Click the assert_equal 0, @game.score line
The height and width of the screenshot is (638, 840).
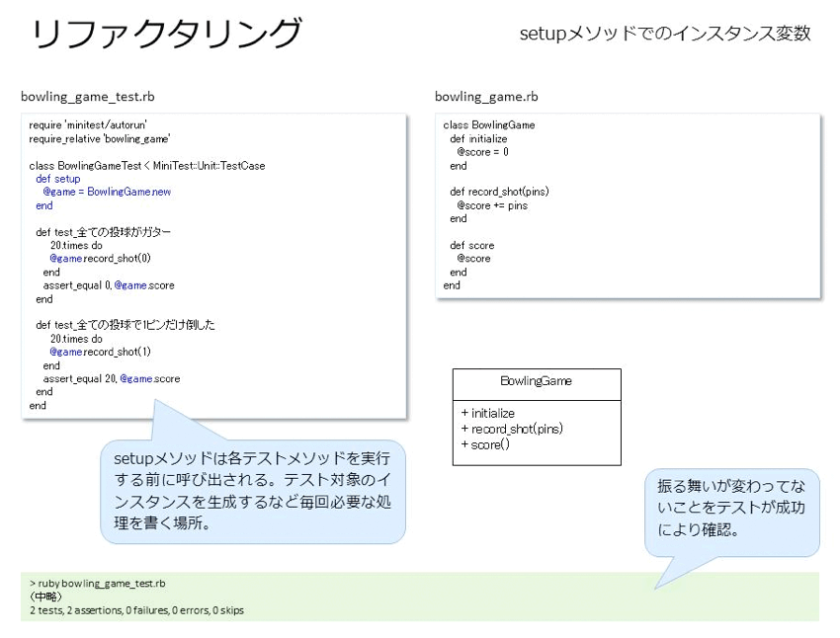[109, 285]
